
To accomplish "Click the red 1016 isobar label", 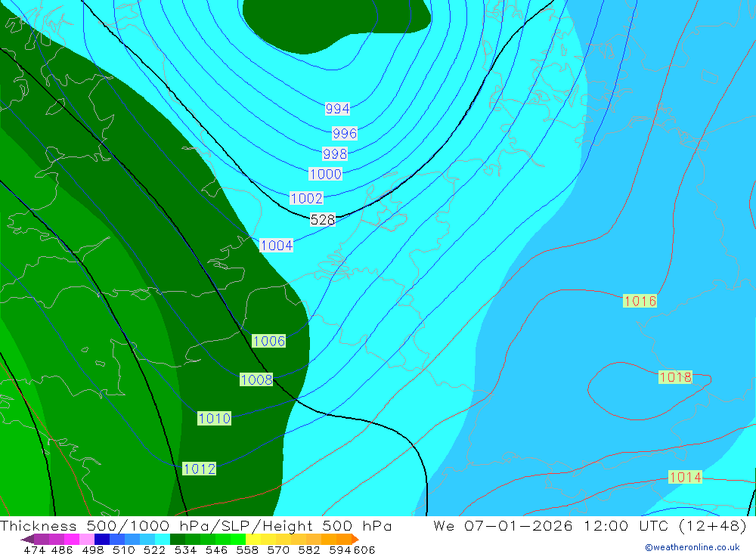I will 640,301.
